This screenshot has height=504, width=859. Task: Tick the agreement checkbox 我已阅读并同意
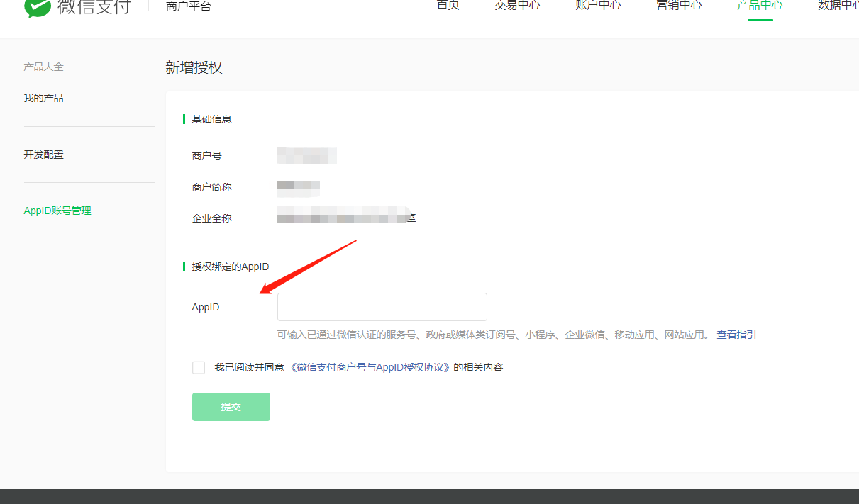point(199,368)
